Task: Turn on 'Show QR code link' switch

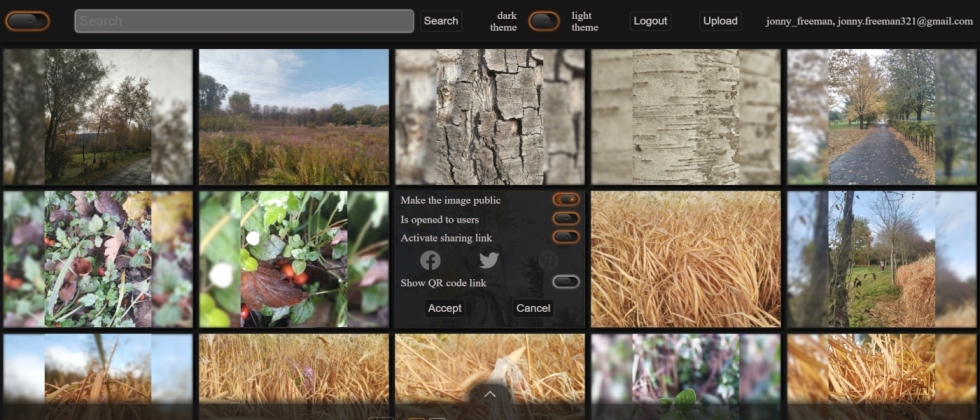Action: click(x=566, y=282)
